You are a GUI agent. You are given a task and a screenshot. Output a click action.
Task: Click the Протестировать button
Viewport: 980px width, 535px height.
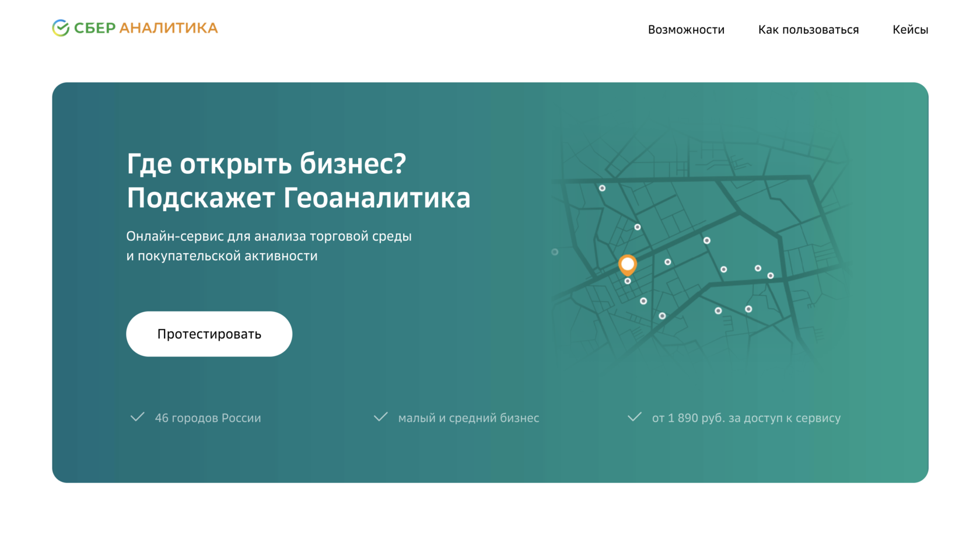(209, 334)
